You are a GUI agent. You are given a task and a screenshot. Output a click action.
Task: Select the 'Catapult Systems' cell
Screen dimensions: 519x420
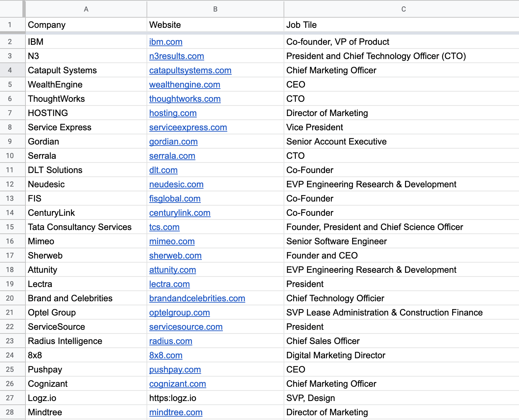click(x=86, y=70)
